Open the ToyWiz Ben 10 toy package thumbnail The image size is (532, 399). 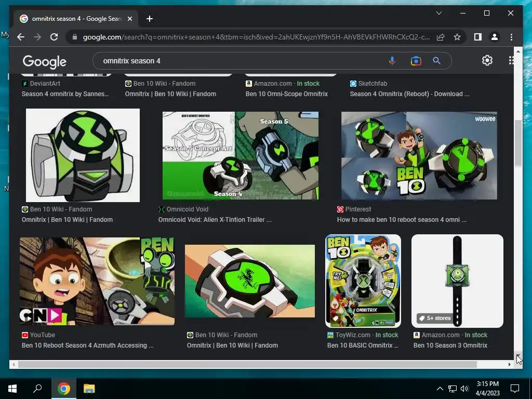tap(363, 281)
